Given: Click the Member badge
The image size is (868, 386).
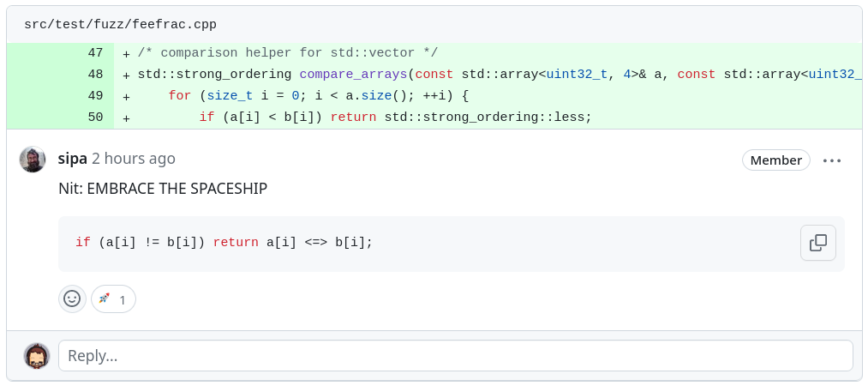Looking at the screenshot, I should tap(775, 160).
